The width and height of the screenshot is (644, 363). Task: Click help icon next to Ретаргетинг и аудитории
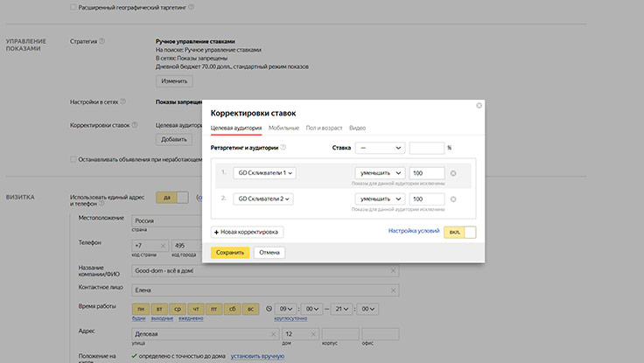[x=283, y=148]
